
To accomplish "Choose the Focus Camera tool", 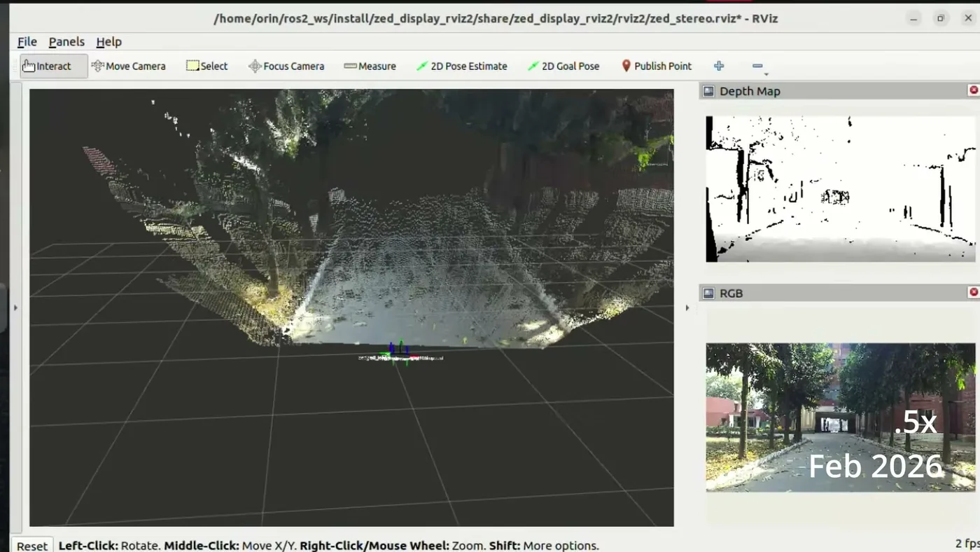I will click(286, 66).
